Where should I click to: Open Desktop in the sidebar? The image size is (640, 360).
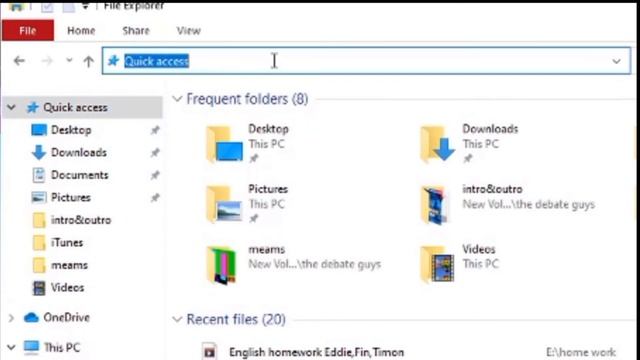[x=71, y=130]
